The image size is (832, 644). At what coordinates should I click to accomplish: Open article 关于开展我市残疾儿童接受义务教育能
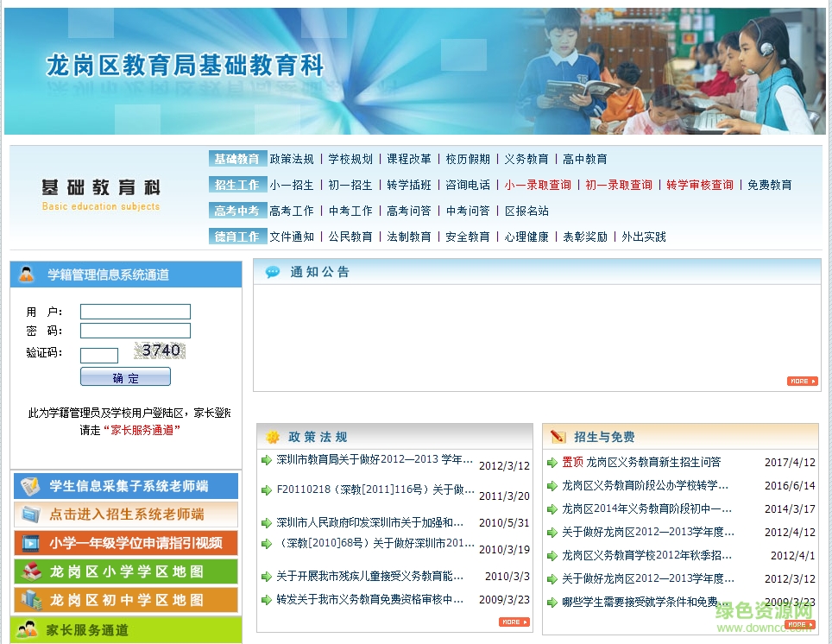[370, 576]
